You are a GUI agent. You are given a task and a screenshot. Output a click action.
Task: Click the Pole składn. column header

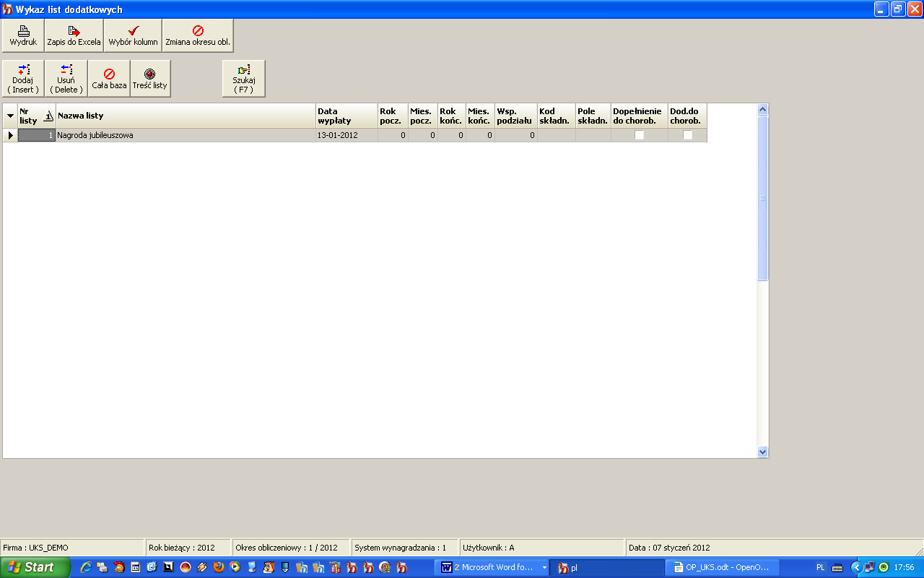[593, 116]
